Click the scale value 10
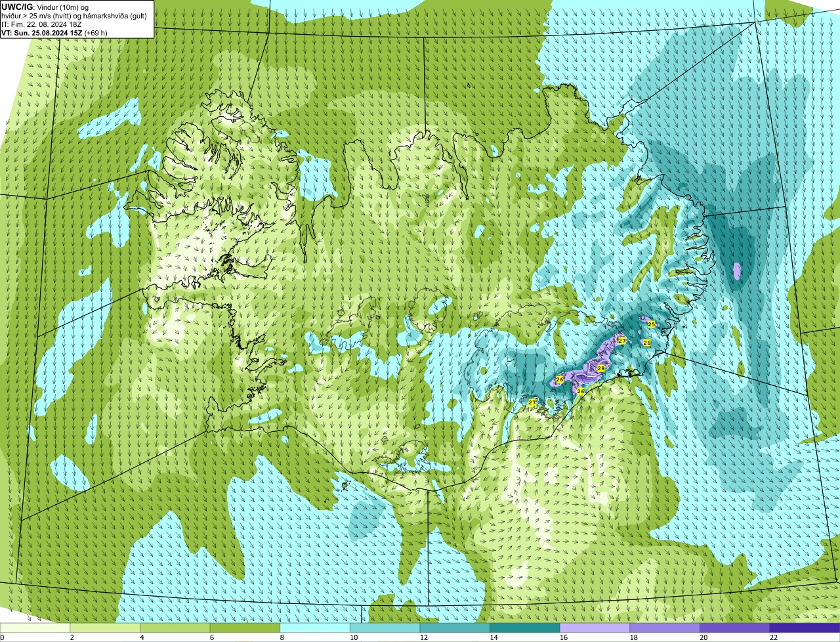840x642 pixels. [x=354, y=637]
